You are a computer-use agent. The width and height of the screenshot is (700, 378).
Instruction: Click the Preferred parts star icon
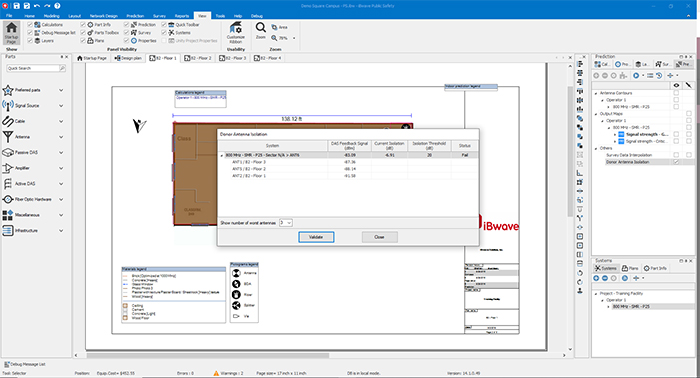point(8,90)
